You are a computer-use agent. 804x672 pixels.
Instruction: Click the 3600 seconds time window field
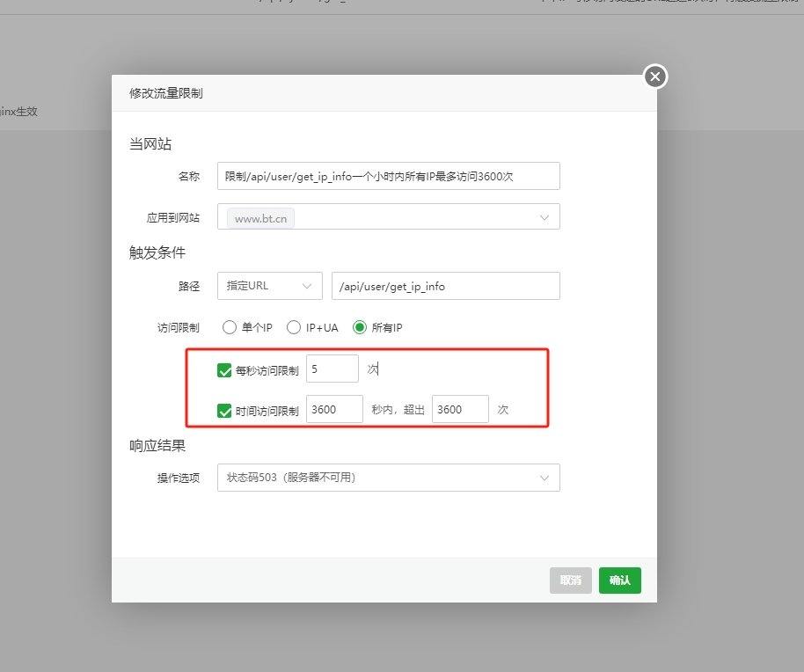(334, 409)
